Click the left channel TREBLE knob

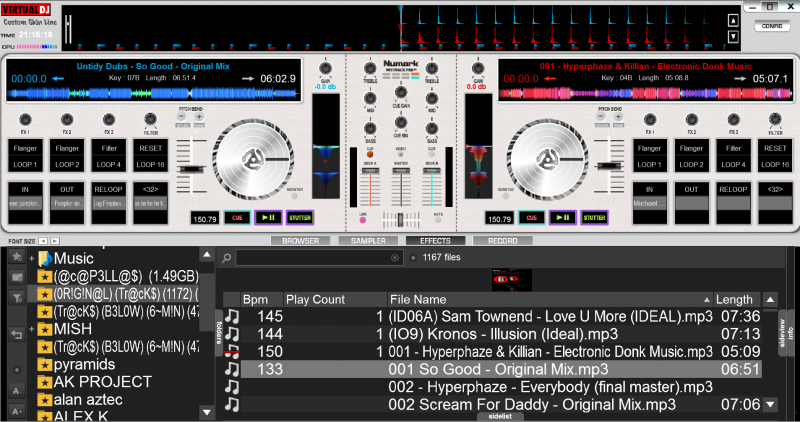[x=370, y=68]
